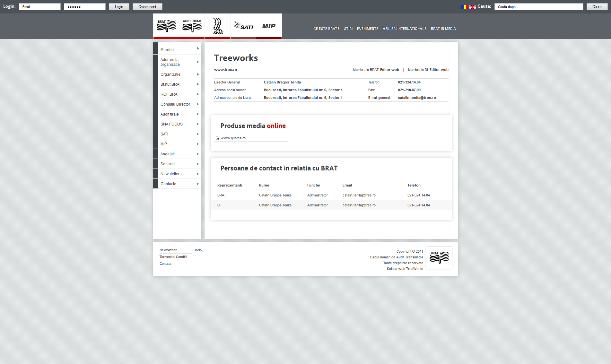611x364 pixels.
Task: Expand the ROF BRAT arrow
Action: 198,94
